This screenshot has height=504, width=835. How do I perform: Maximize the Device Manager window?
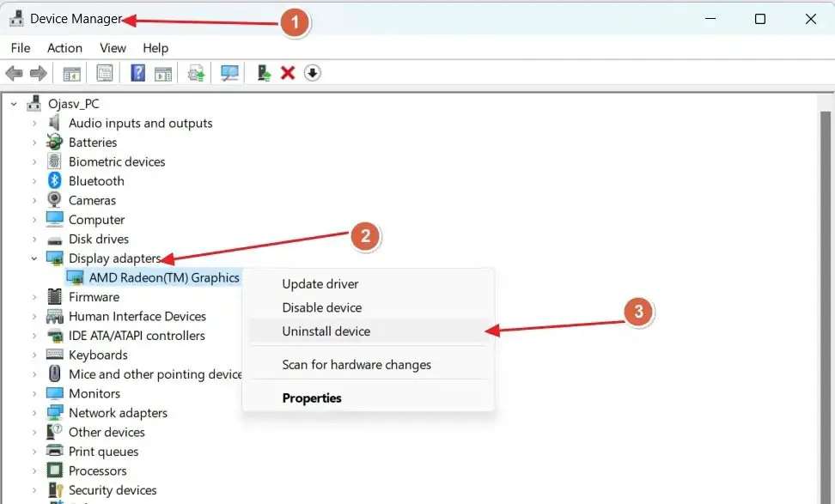pos(760,19)
